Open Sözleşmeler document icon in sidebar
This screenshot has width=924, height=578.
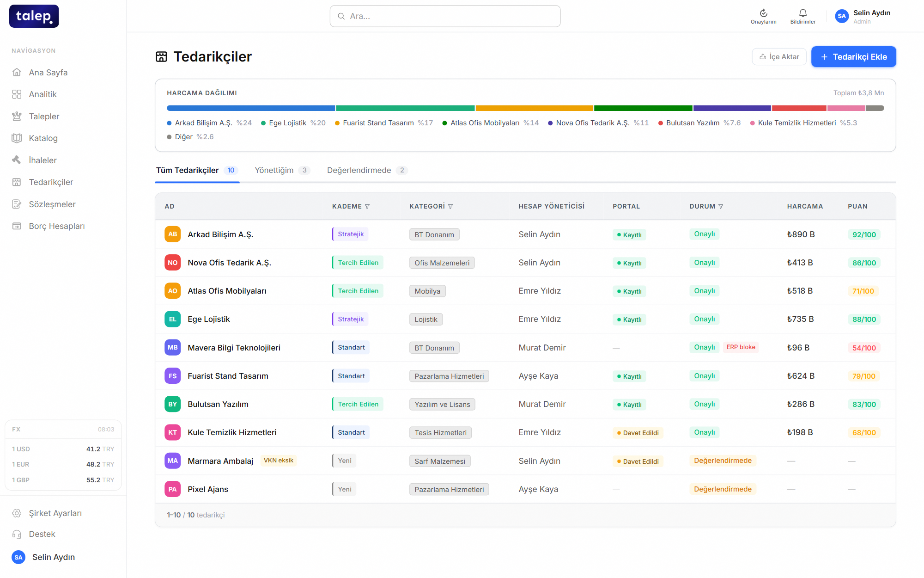click(x=17, y=204)
